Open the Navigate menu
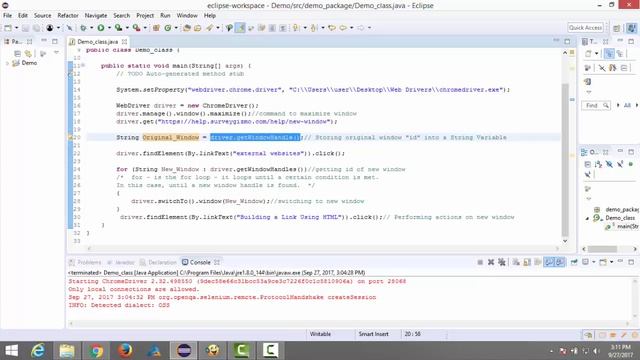 pos(96,16)
